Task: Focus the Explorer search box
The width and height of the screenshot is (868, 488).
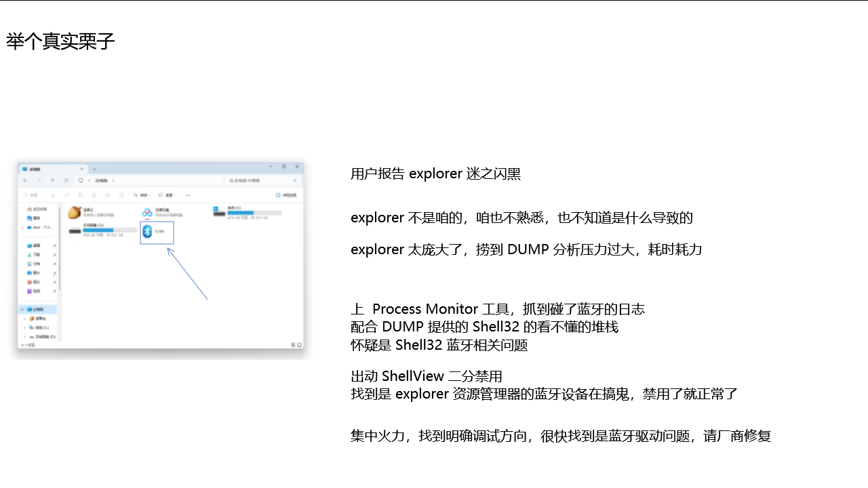Action: [x=262, y=180]
